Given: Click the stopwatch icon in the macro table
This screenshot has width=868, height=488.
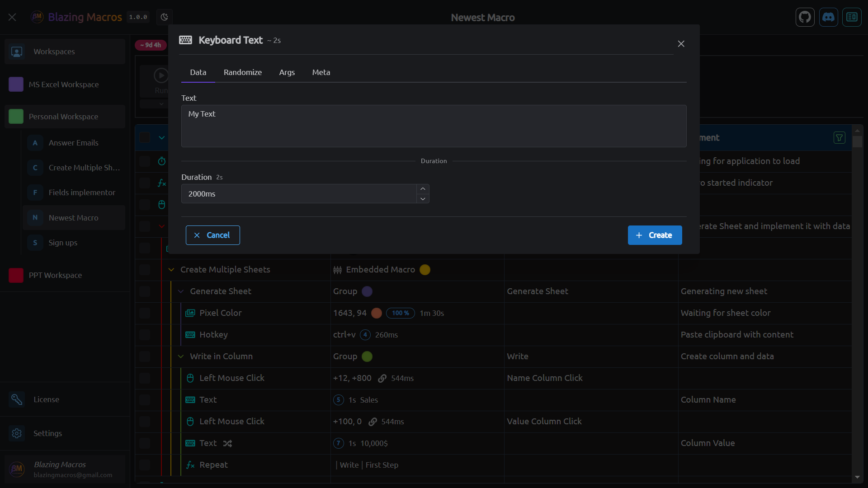Looking at the screenshot, I should pyautogui.click(x=162, y=161).
